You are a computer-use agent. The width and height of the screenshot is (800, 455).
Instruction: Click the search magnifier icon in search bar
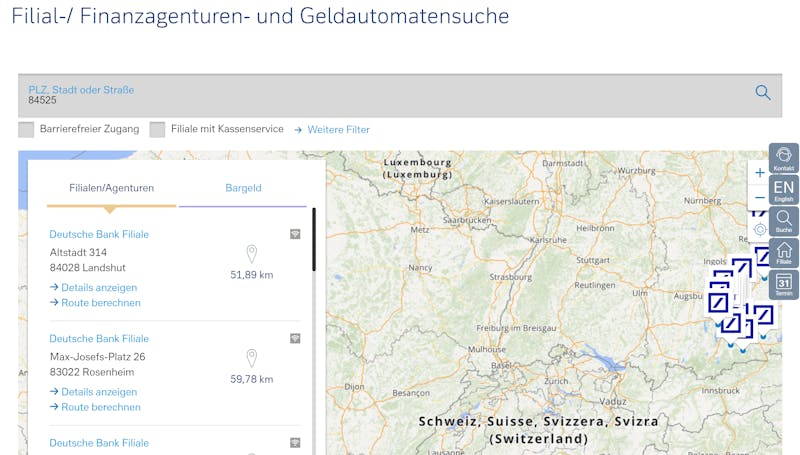(763, 92)
